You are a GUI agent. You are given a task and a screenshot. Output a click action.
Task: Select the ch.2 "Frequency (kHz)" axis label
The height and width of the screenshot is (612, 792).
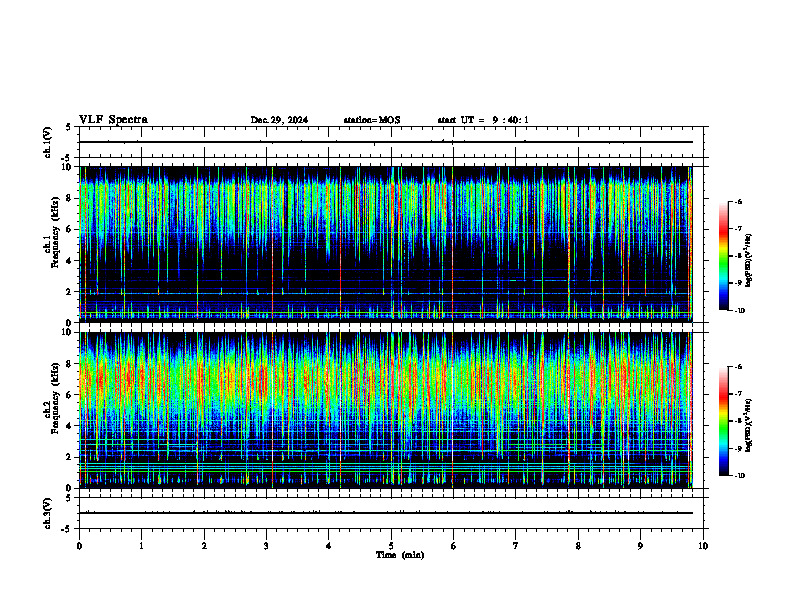pos(55,397)
